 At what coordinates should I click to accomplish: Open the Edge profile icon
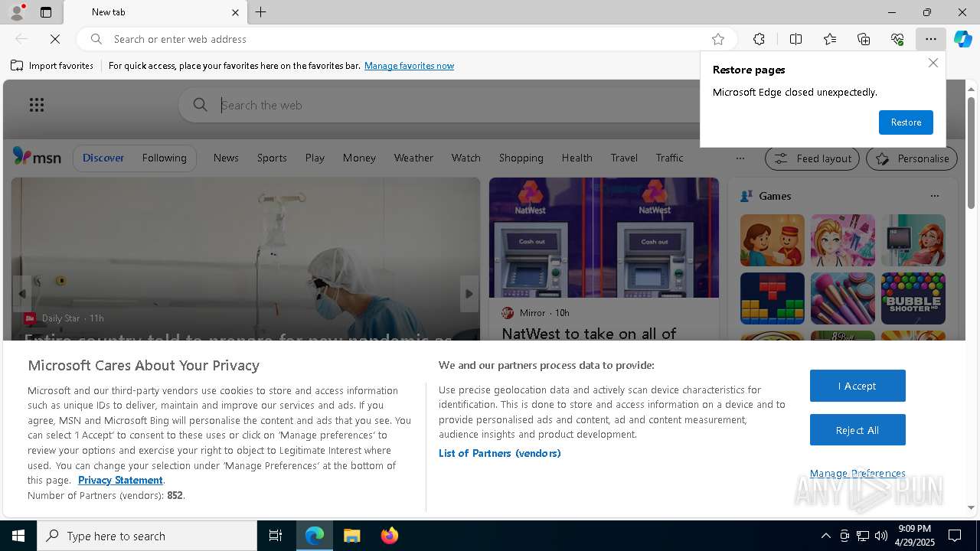click(17, 12)
